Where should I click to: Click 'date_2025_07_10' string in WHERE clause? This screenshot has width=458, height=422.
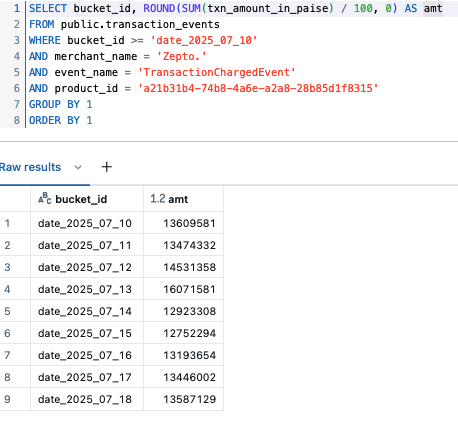pyautogui.click(x=204, y=40)
